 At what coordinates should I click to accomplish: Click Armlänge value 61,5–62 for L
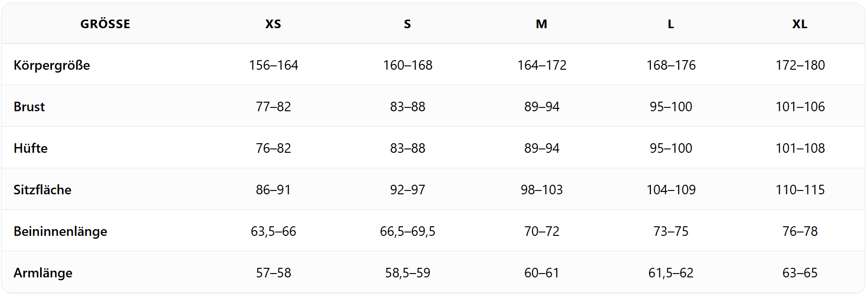pos(670,273)
